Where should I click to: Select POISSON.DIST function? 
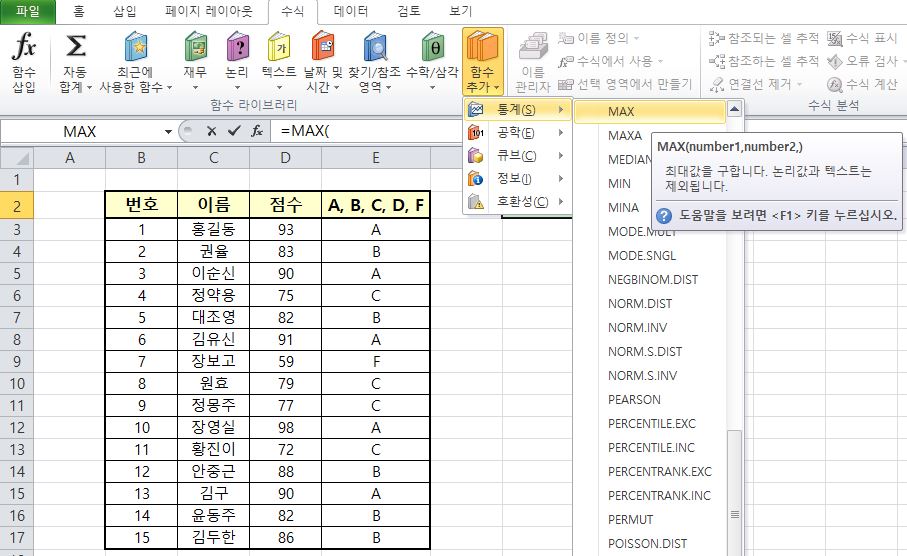tap(647, 543)
